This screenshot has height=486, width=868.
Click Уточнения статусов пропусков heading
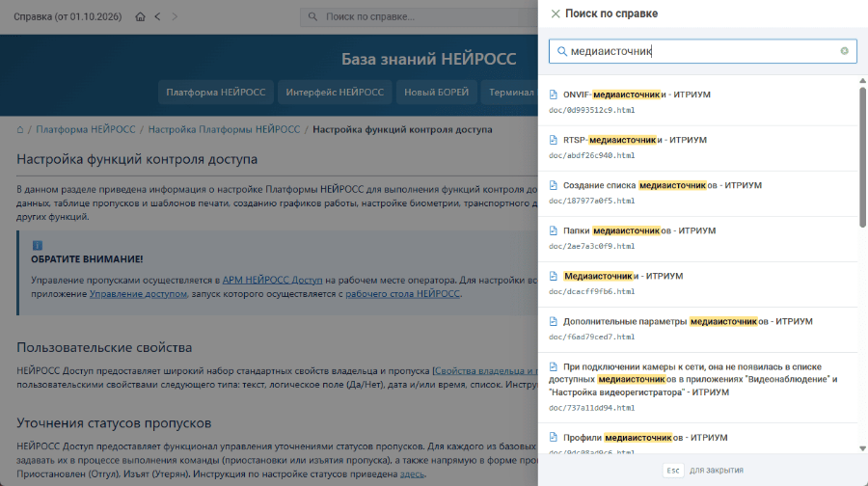point(114,423)
